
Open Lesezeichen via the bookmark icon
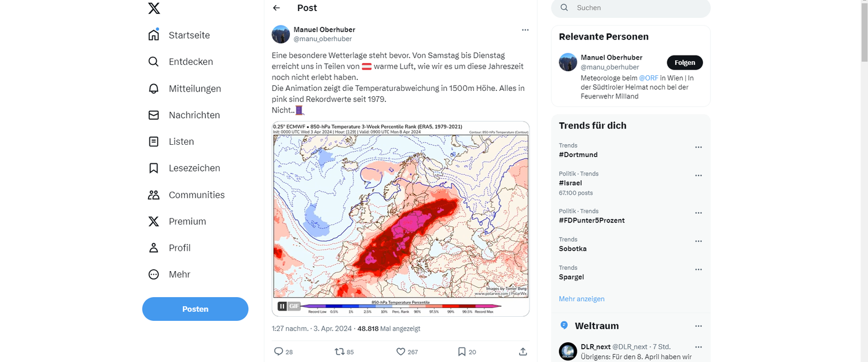coord(153,168)
